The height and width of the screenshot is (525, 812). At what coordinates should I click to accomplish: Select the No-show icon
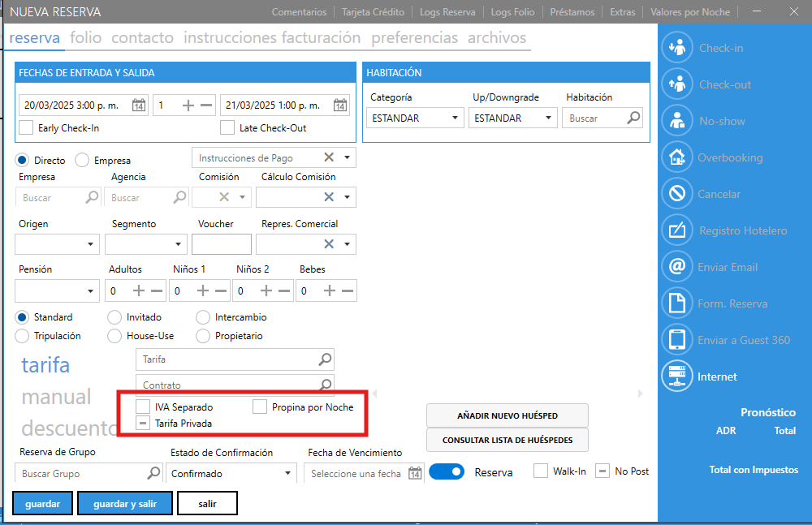coord(676,122)
